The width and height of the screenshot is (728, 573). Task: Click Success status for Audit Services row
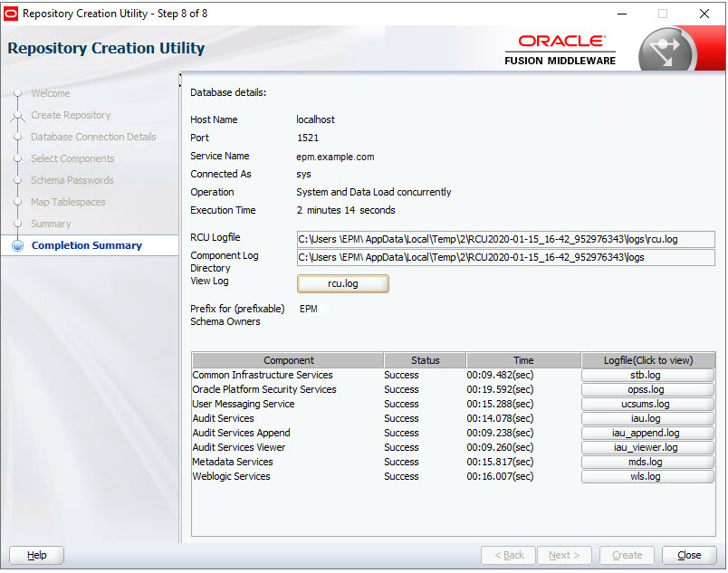[401, 418]
